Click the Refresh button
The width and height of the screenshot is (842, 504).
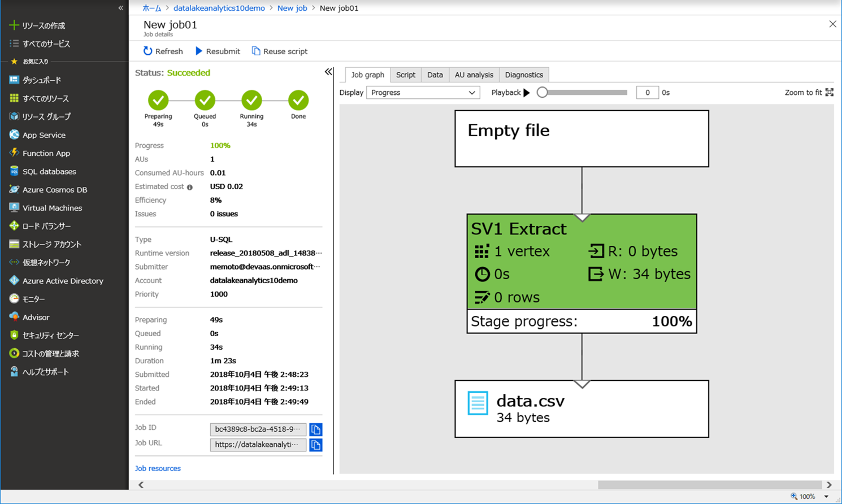point(163,51)
